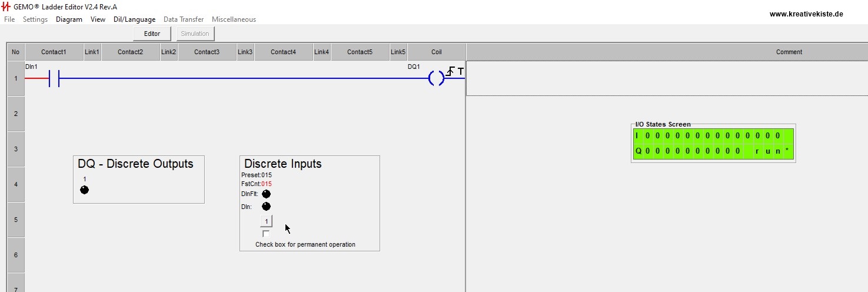
Task: Open the Dil/Language menu
Action: coord(134,19)
